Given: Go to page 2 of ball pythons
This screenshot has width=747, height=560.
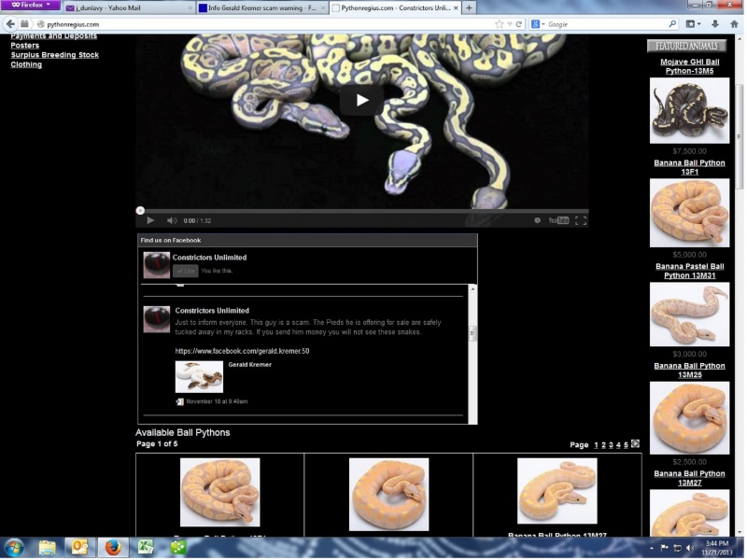Looking at the screenshot, I should [x=603, y=445].
